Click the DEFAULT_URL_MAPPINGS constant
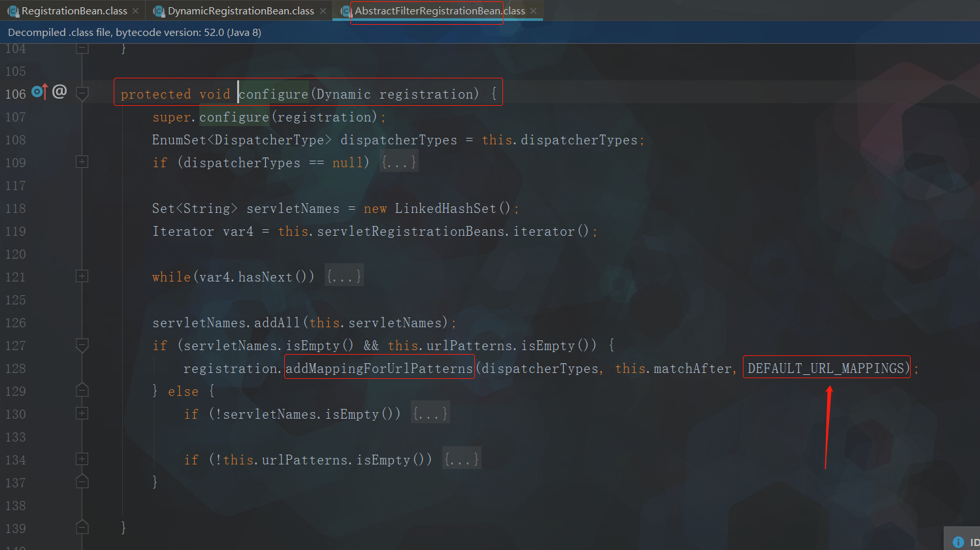This screenshot has height=550, width=980. (x=826, y=368)
